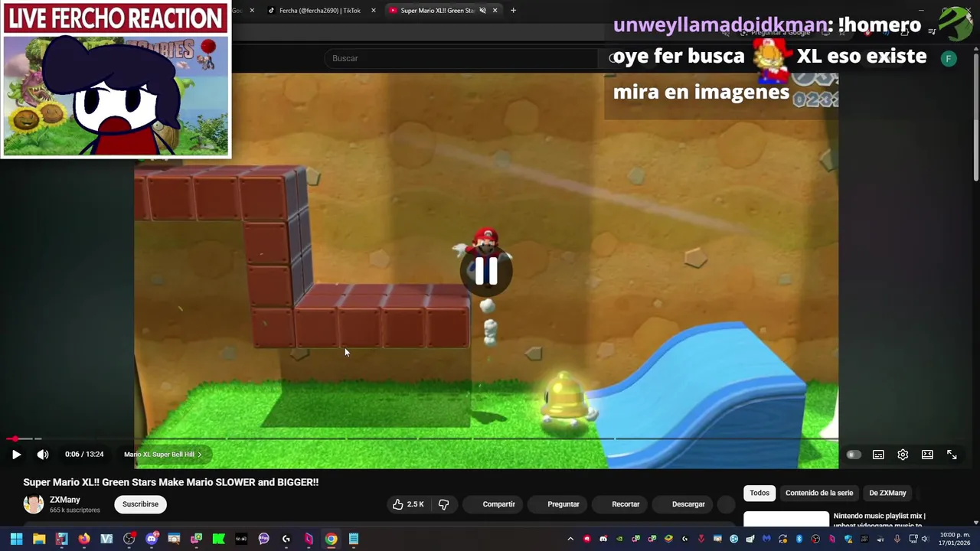Open the Discord tray icon
This screenshot has height=551, width=980.
coord(603,539)
